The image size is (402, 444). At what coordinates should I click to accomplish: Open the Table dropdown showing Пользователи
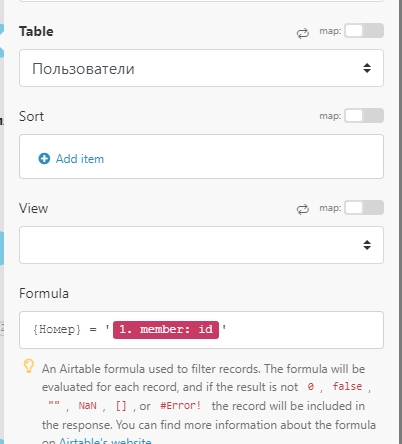point(201,68)
